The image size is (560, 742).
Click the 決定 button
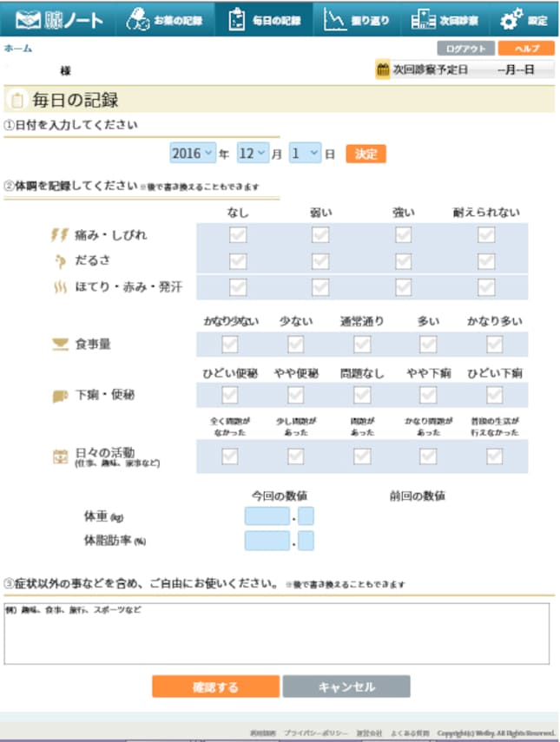pyautogui.click(x=366, y=154)
